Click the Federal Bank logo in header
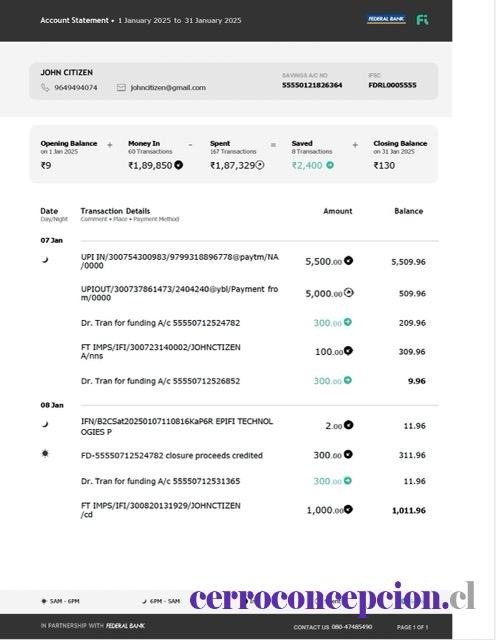 386,19
